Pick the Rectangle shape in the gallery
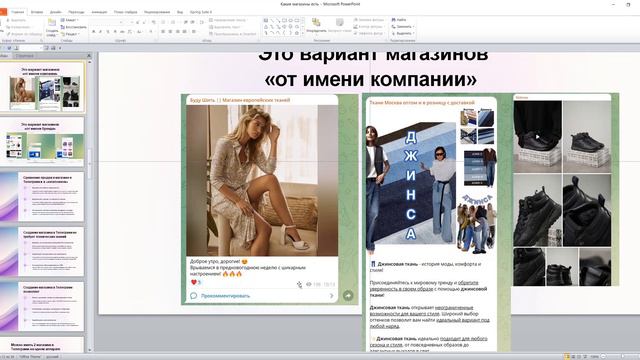 click(284, 20)
